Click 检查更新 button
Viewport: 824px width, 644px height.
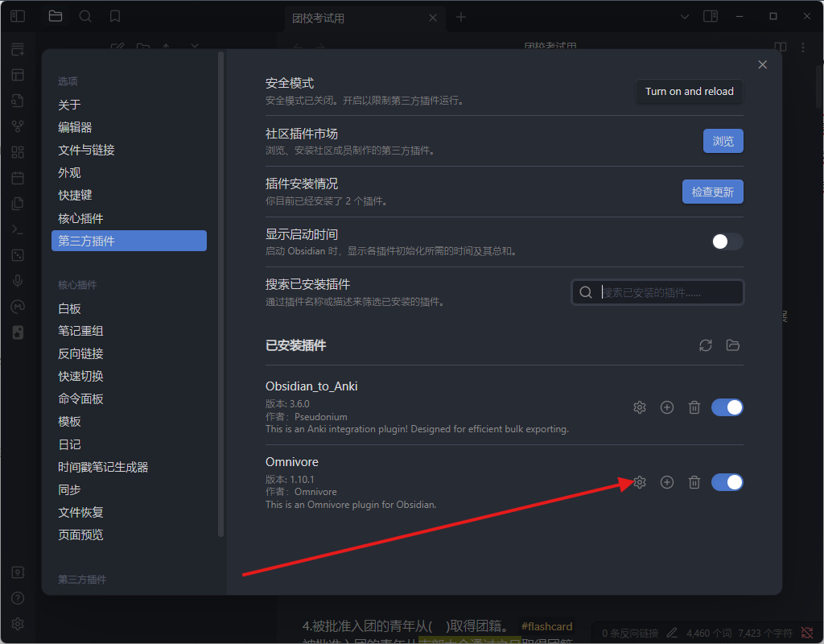pos(713,192)
